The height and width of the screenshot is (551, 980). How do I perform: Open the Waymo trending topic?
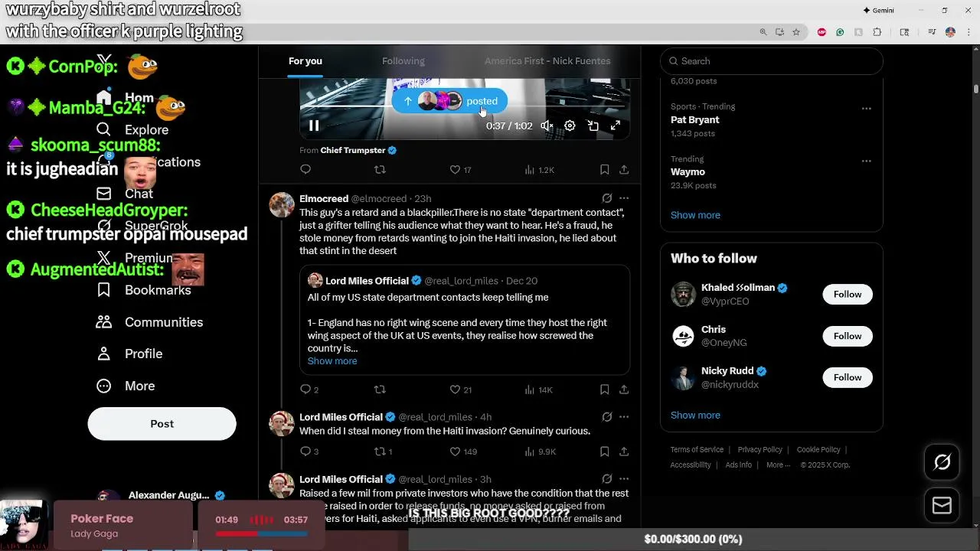click(688, 172)
